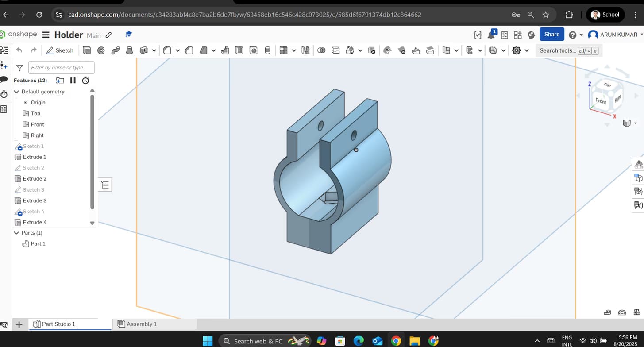The image size is (644, 347).
Task: Switch to the Assembly 1 tab
Action: click(142, 324)
